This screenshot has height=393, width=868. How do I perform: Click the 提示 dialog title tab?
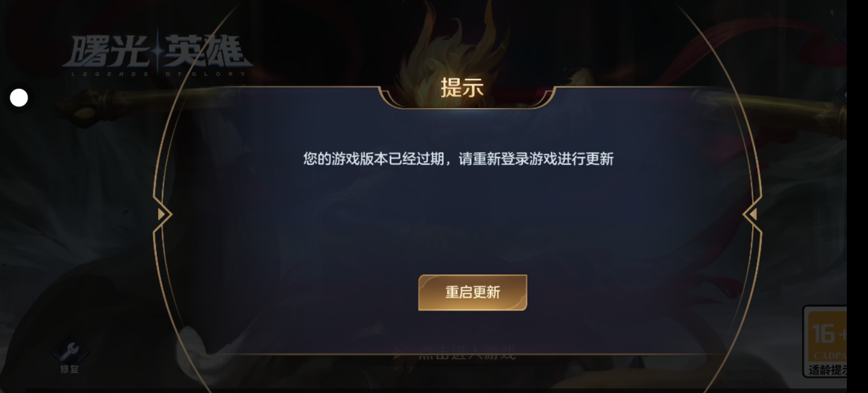click(x=462, y=88)
